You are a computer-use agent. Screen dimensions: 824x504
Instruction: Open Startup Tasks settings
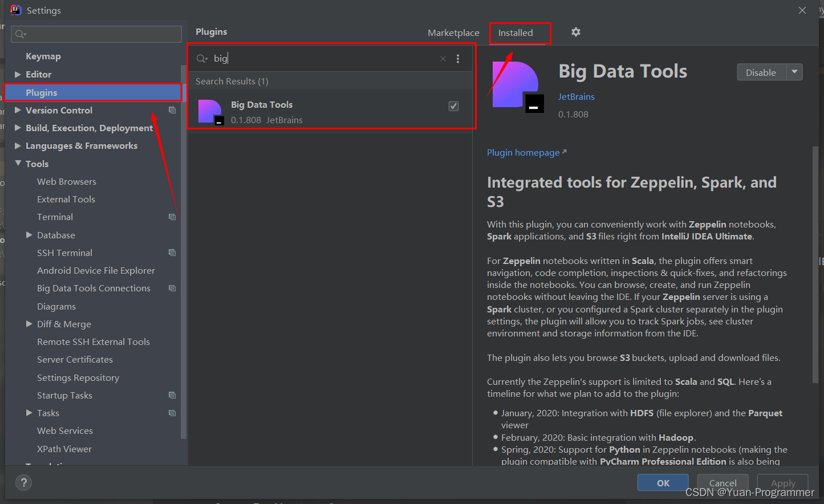click(64, 395)
